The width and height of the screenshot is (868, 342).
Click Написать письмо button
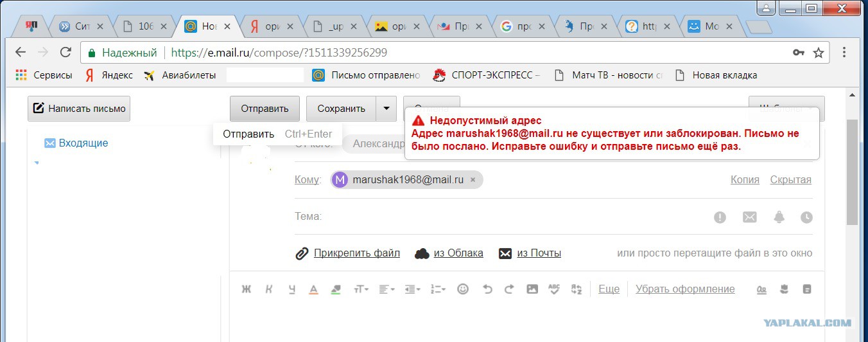[x=79, y=109]
